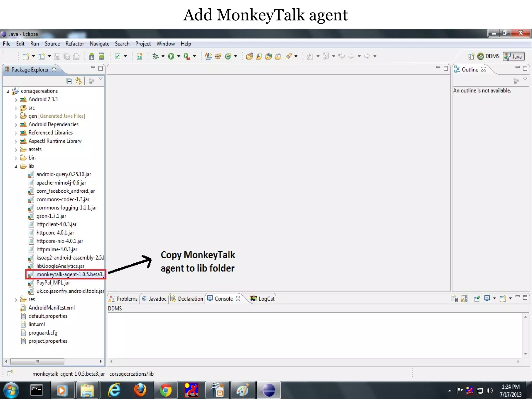Image resolution: width=532 pixels, height=399 pixels.
Task: Select monkeytalk-agent-1.0.5.beta3.jar file
Action: coord(66,274)
